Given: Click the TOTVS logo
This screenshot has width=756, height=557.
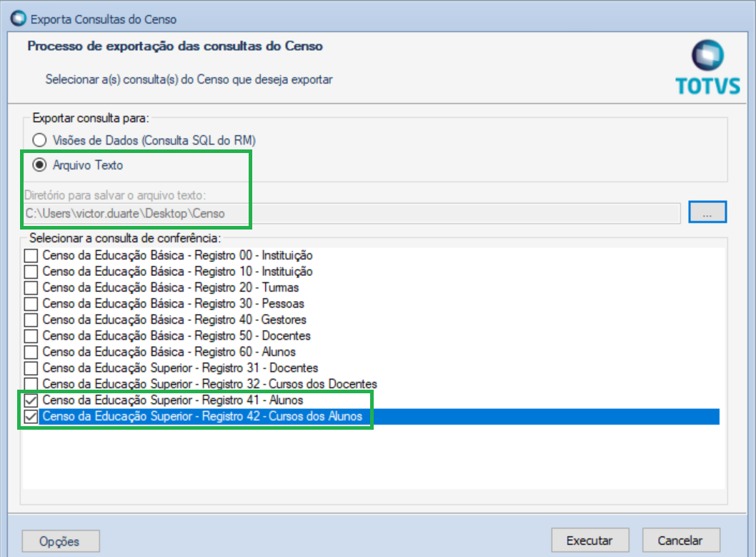Looking at the screenshot, I should tap(707, 67).
